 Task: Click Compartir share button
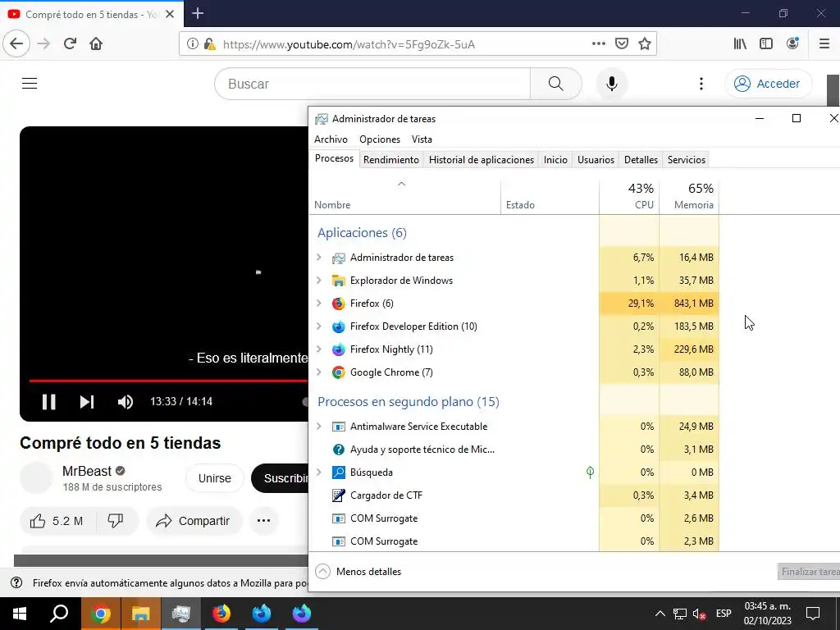(194, 521)
